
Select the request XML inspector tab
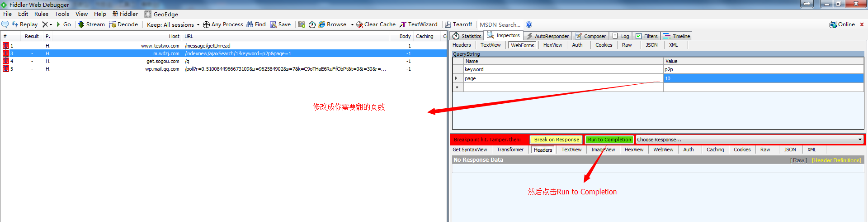coord(673,45)
